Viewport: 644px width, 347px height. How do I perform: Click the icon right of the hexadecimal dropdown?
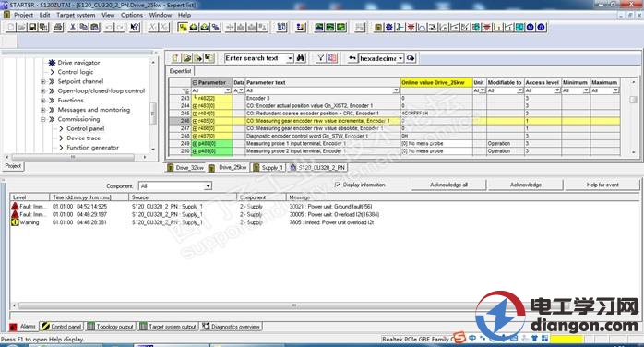[411, 58]
